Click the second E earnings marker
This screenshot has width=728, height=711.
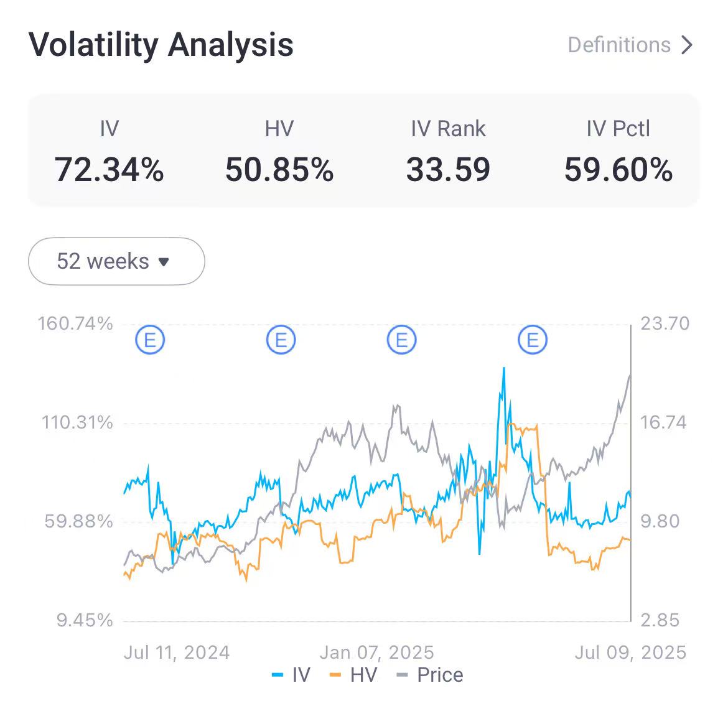point(281,340)
